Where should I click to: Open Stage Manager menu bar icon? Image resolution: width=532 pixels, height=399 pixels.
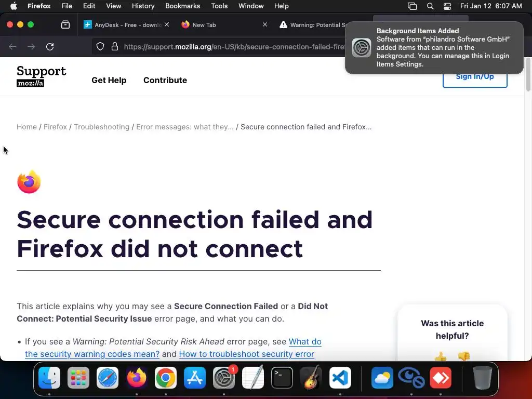pyautogui.click(x=412, y=6)
